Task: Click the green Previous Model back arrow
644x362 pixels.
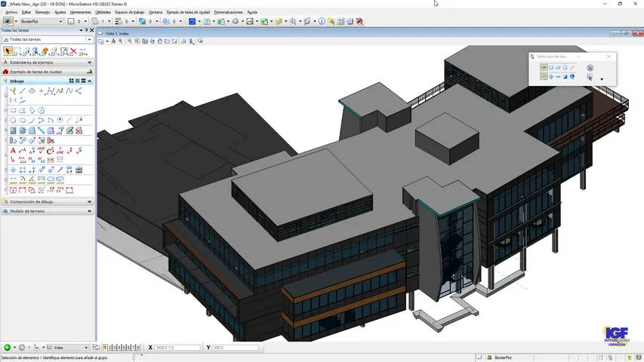Action: (7, 348)
